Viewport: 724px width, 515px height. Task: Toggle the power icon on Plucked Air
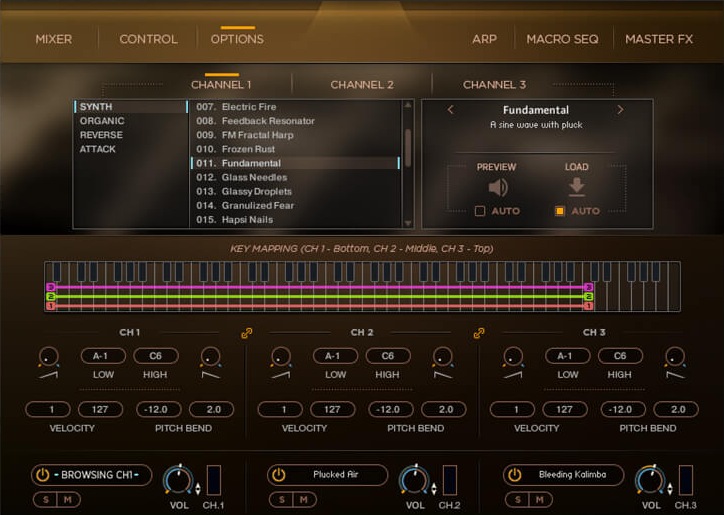pyautogui.click(x=279, y=475)
